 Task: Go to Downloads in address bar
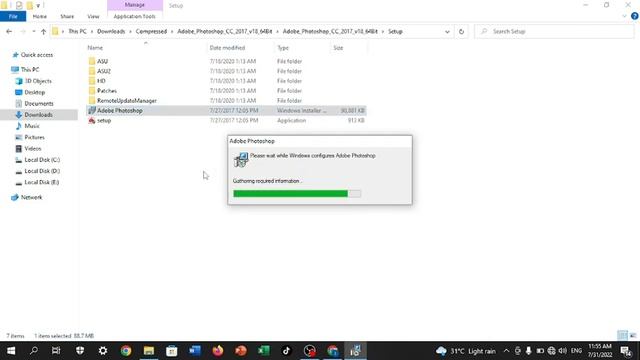[111, 31]
